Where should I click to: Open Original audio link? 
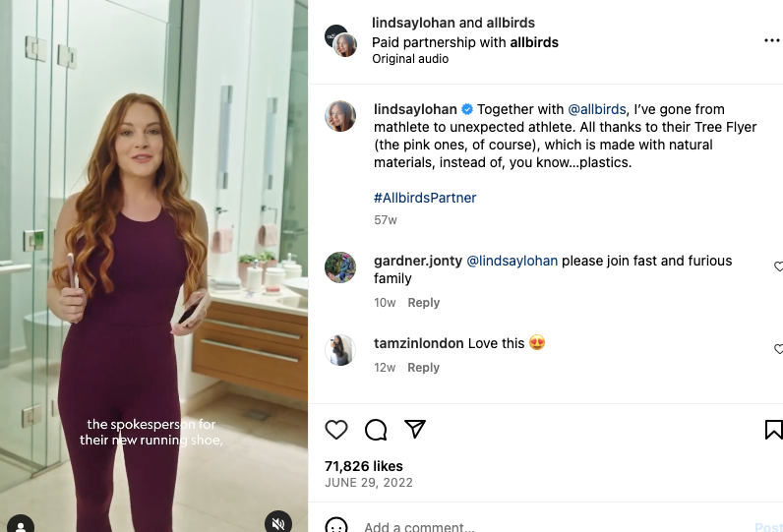[410, 59]
